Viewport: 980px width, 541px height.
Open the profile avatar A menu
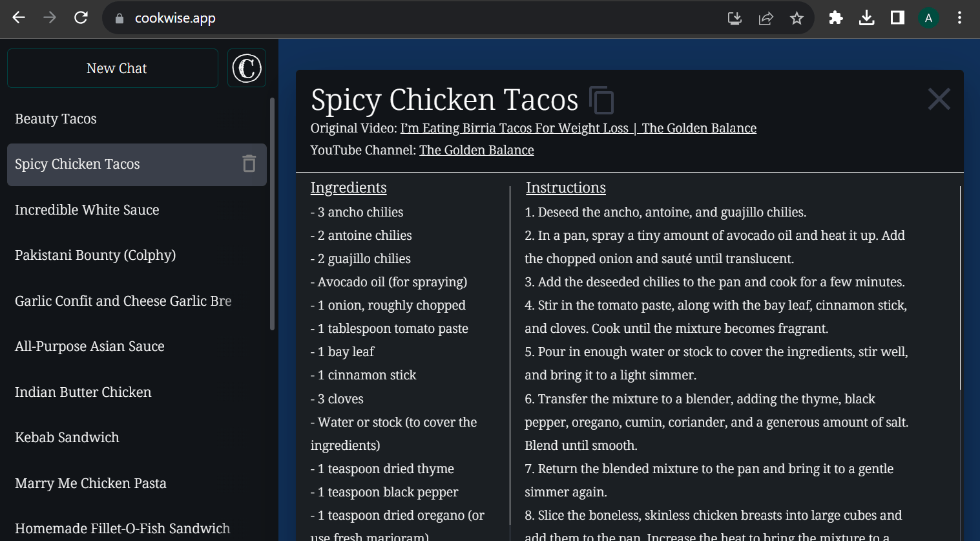point(928,18)
